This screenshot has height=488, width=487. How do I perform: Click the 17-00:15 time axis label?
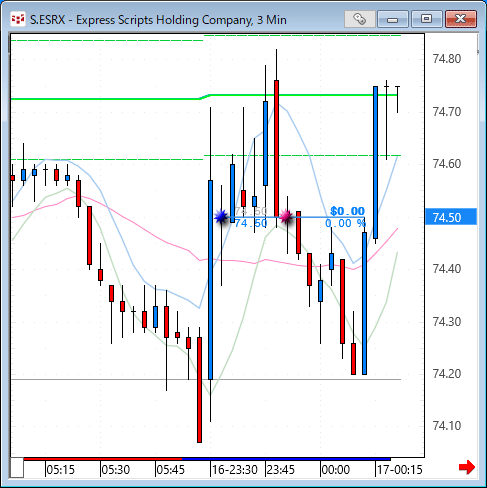[x=400, y=470]
